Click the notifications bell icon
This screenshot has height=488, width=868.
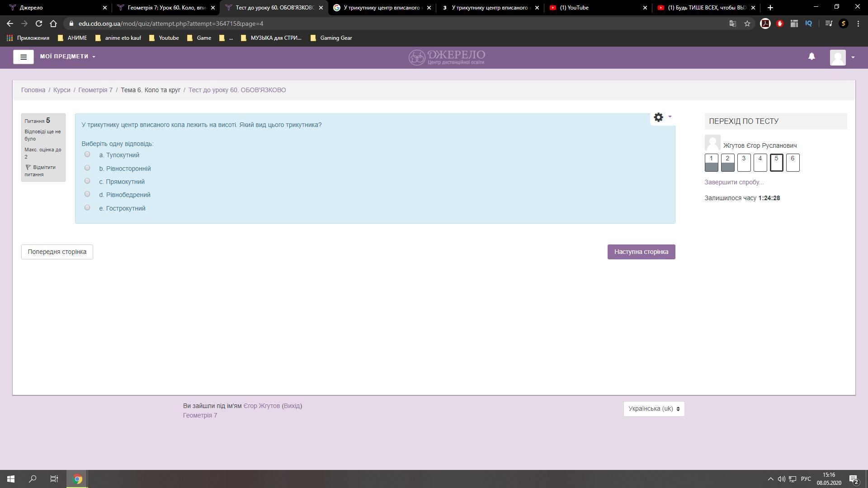[811, 56]
